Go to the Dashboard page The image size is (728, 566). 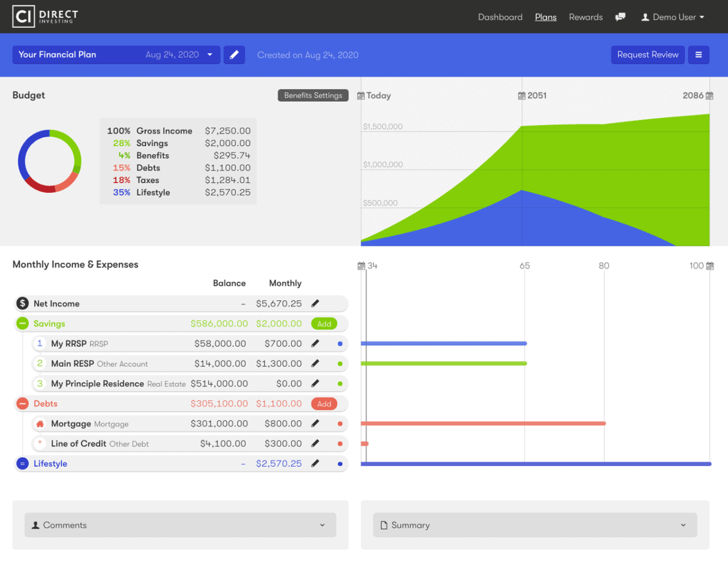(x=500, y=17)
